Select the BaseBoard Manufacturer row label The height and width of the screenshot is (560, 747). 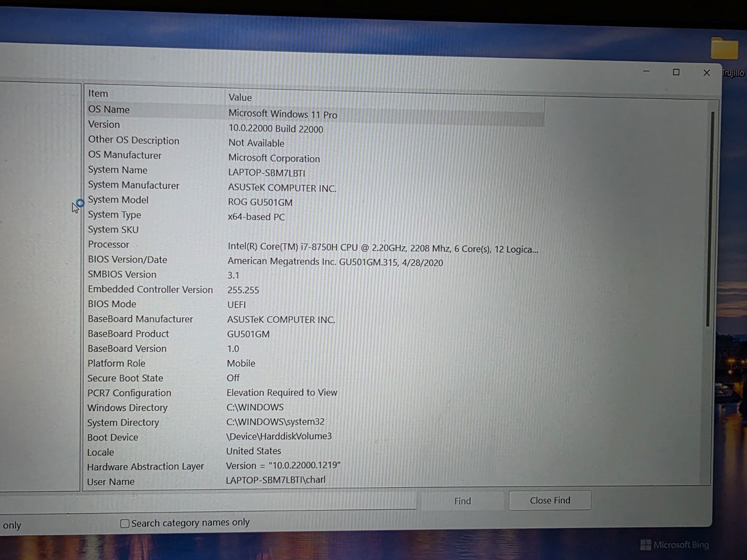pyautogui.click(x=140, y=319)
